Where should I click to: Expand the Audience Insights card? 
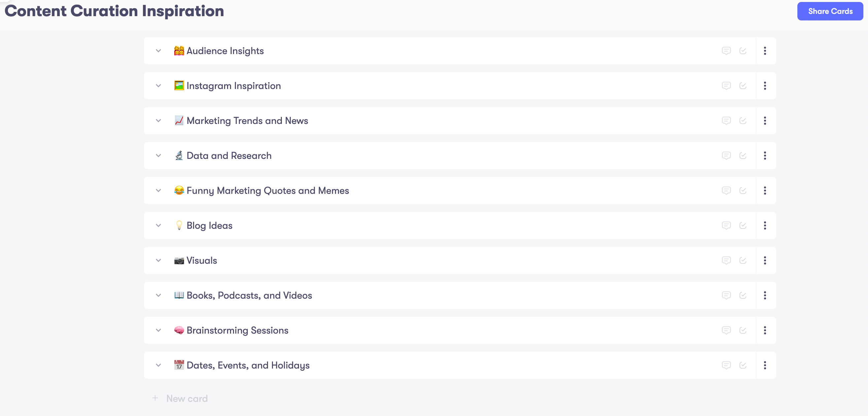coord(158,51)
